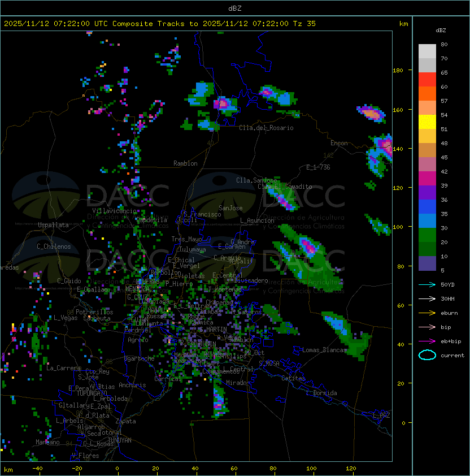Click the 'V_Flores' map label
The width and height of the screenshot is (470, 476).
(x=85, y=456)
